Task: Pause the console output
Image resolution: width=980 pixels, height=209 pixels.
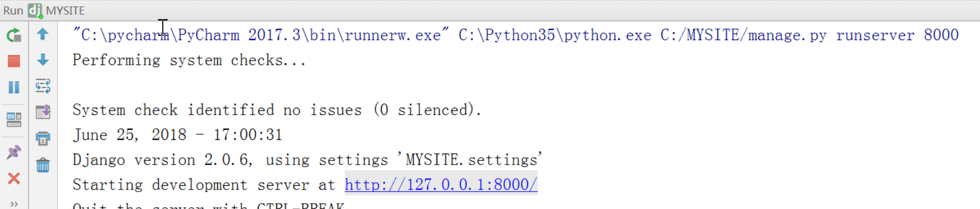Action: pos(14,87)
